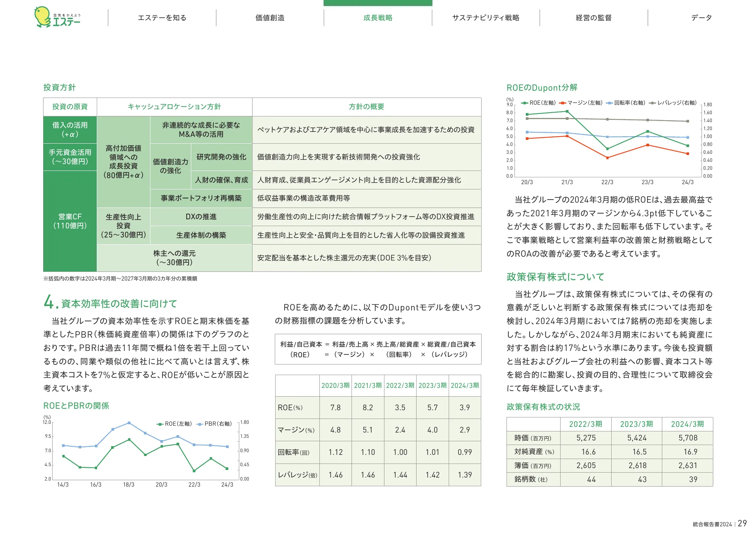The height and width of the screenshot is (535, 756).
Task: Select the 価値創造力の強化 cell
Action: [x=170, y=166]
